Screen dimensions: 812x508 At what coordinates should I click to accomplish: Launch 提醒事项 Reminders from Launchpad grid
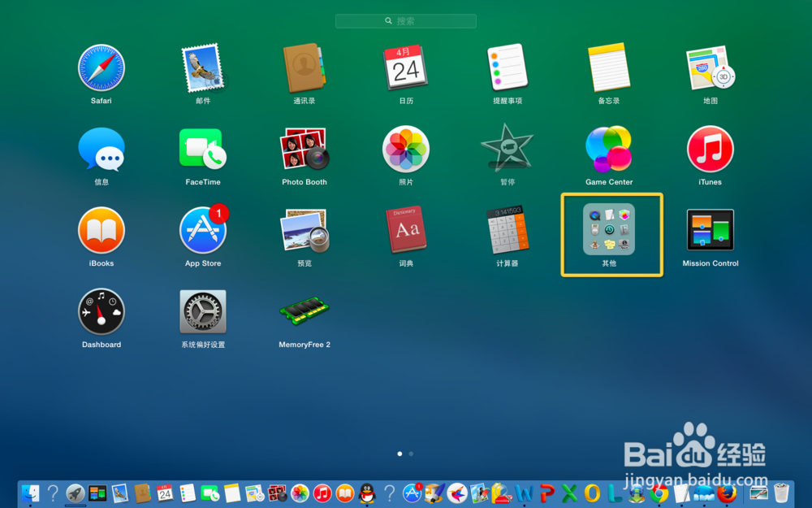[x=507, y=68]
